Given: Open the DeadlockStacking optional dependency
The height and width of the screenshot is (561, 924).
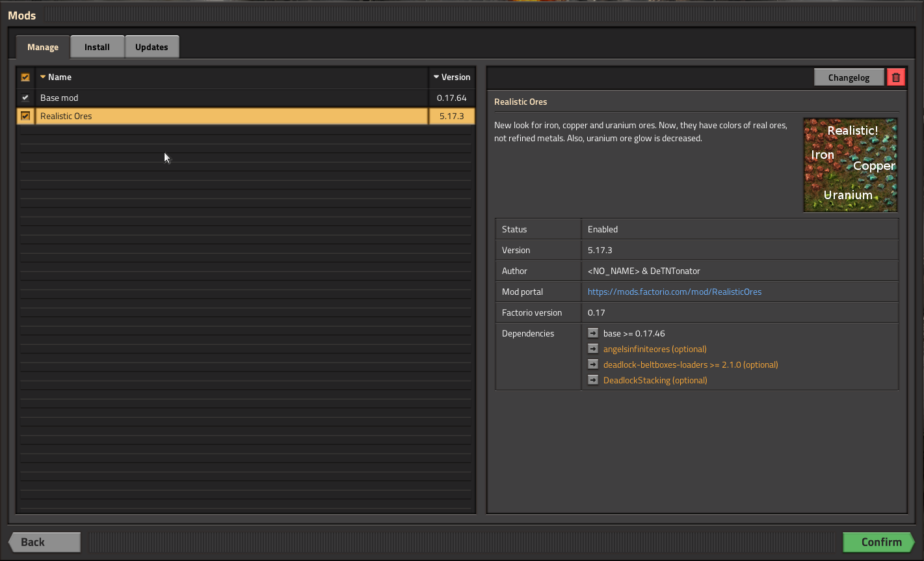Looking at the screenshot, I should coord(655,380).
